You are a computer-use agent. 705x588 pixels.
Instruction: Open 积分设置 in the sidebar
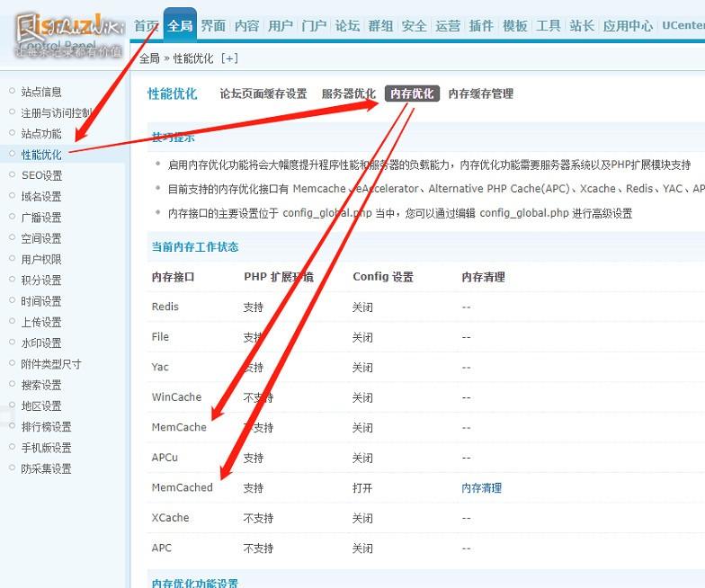(x=41, y=281)
